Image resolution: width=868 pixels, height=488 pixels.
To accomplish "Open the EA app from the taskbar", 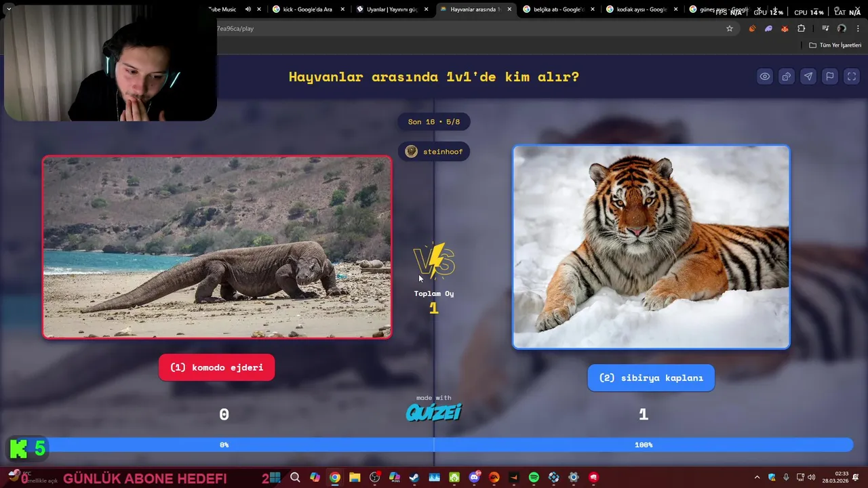I will click(x=494, y=477).
